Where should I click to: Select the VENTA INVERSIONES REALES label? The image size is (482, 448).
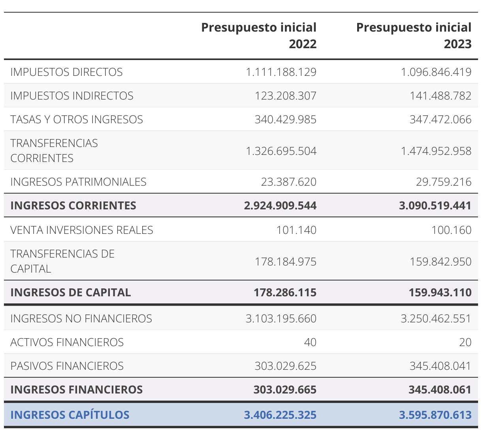(x=82, y=230)
